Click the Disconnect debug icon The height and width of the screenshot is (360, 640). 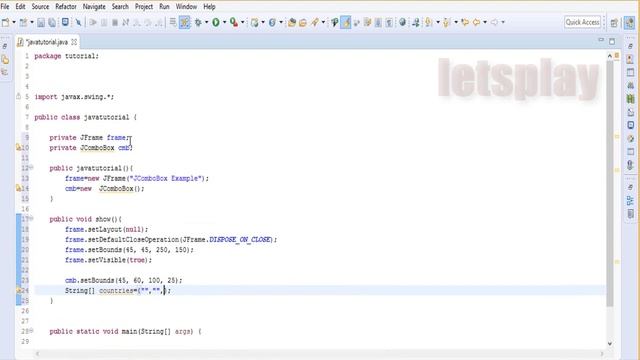coord(126,22)
